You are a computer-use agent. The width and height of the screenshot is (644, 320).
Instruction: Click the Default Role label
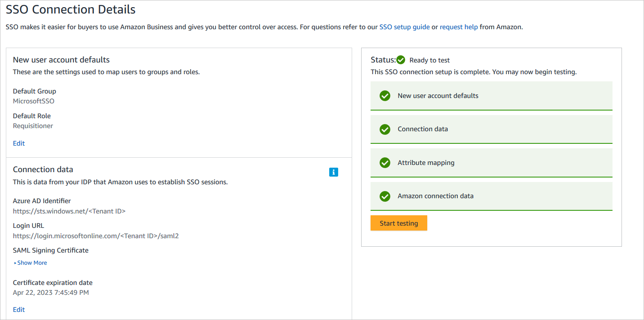tap(32, 116)
